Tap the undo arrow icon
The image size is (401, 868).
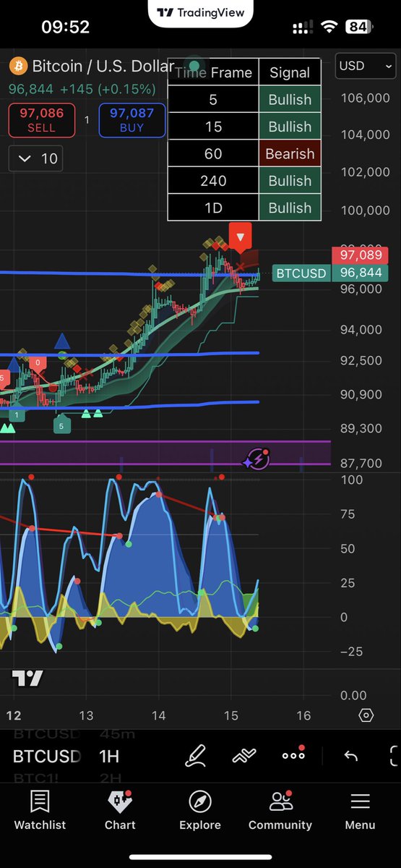pos(351,757)
